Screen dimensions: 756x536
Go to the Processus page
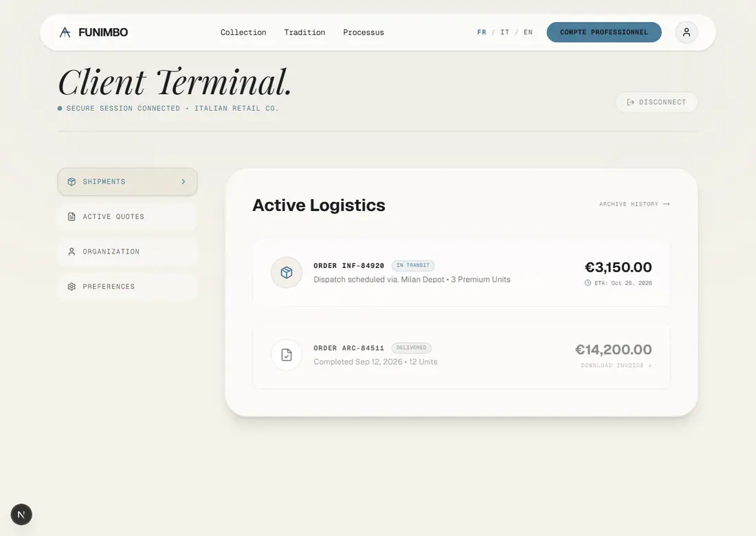(364, 32)
